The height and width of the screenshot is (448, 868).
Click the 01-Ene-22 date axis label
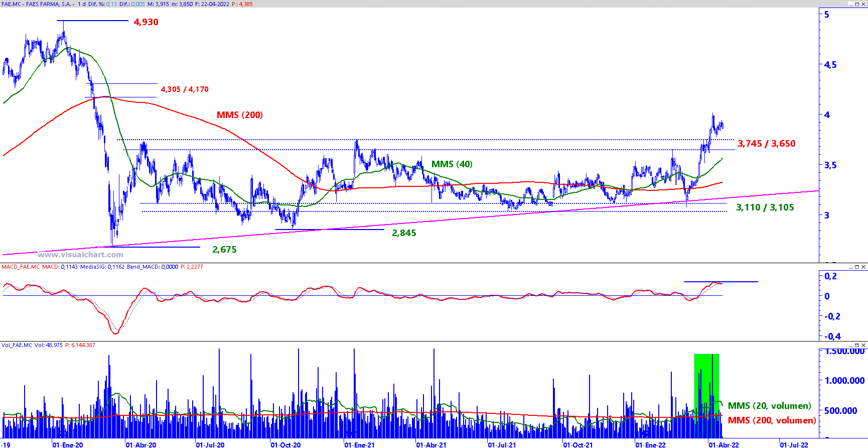651,445
